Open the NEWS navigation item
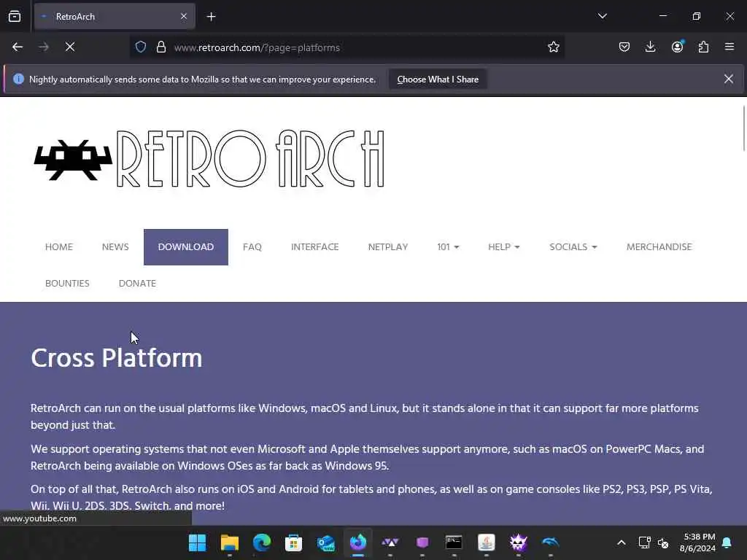The height and width of the screenshot is (560, 747). click(115, 247)
